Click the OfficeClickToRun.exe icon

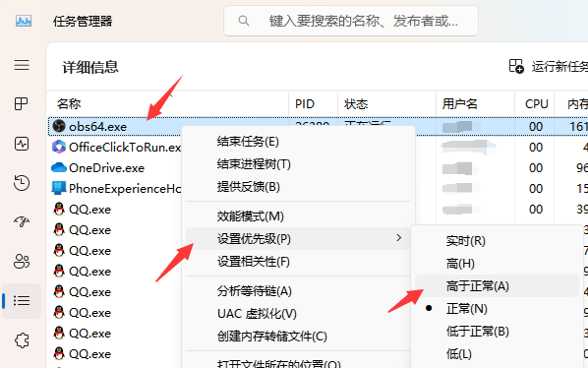(59, 147)
